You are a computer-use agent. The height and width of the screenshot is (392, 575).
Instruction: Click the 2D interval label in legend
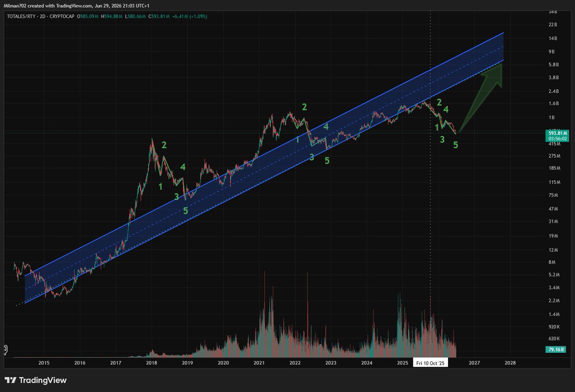point(42,16)
